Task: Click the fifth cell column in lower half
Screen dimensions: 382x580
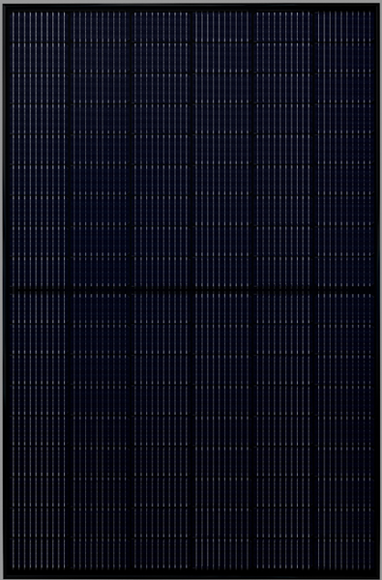Action: [x=283, y=431]
